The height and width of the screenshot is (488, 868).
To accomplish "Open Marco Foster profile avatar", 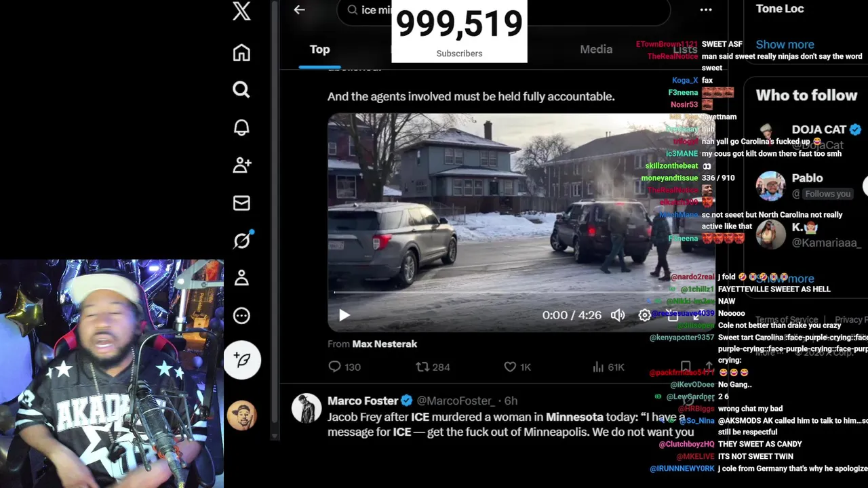I will point(307,408).
